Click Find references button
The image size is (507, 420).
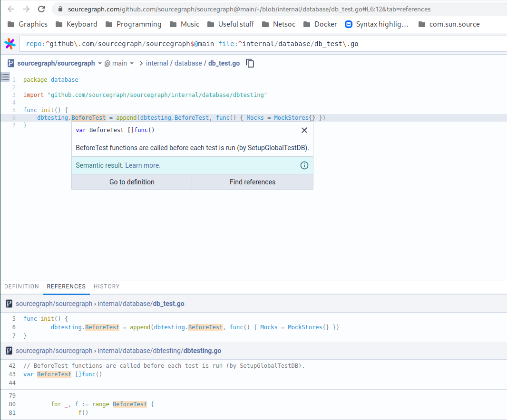(x=253, y=182)
